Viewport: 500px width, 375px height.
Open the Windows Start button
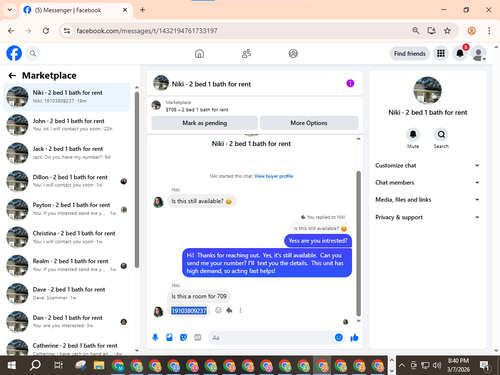tap(12, 366)
